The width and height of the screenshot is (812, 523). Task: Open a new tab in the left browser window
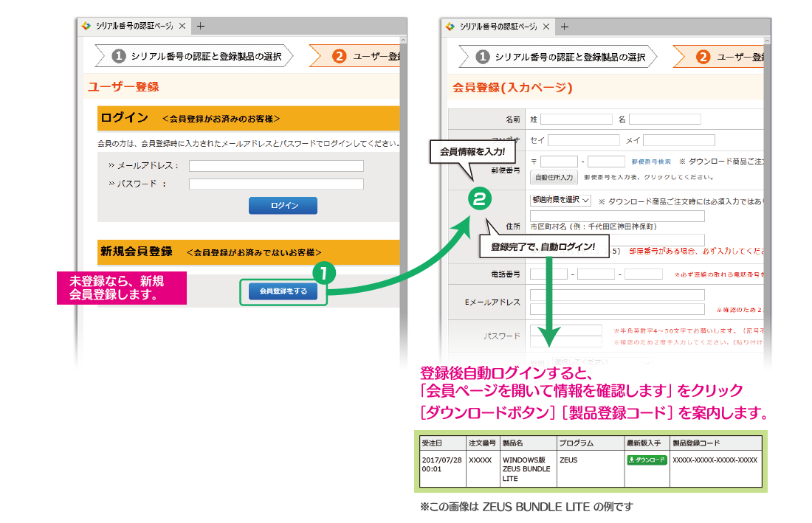(199, 26)
